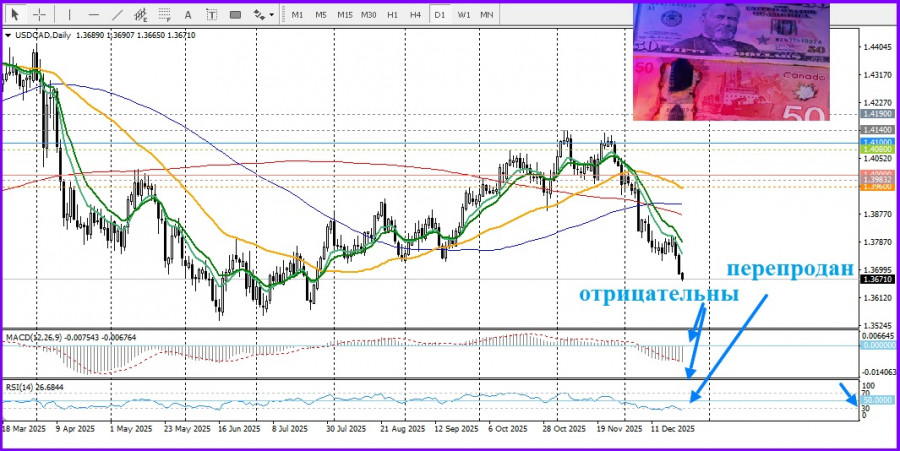Select the H4 timeframe button
Image resolution: width=900 pixels, height=451 pixels.
415,15
